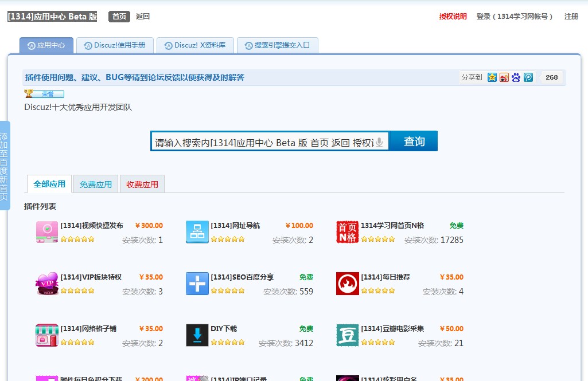Click the DIY下载 download icon
This screenshot has width=588, height=381.
pyautogui.click(x=197, y=335)
